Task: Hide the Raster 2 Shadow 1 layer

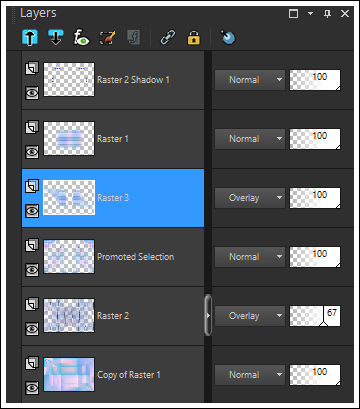Action: pos(32,93)
